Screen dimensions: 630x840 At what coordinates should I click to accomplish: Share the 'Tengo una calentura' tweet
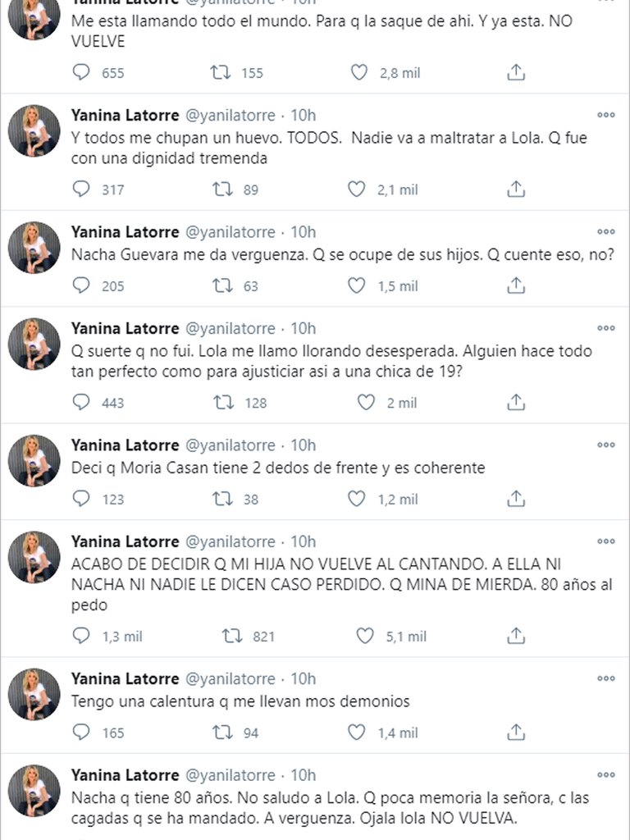(515, 733)
